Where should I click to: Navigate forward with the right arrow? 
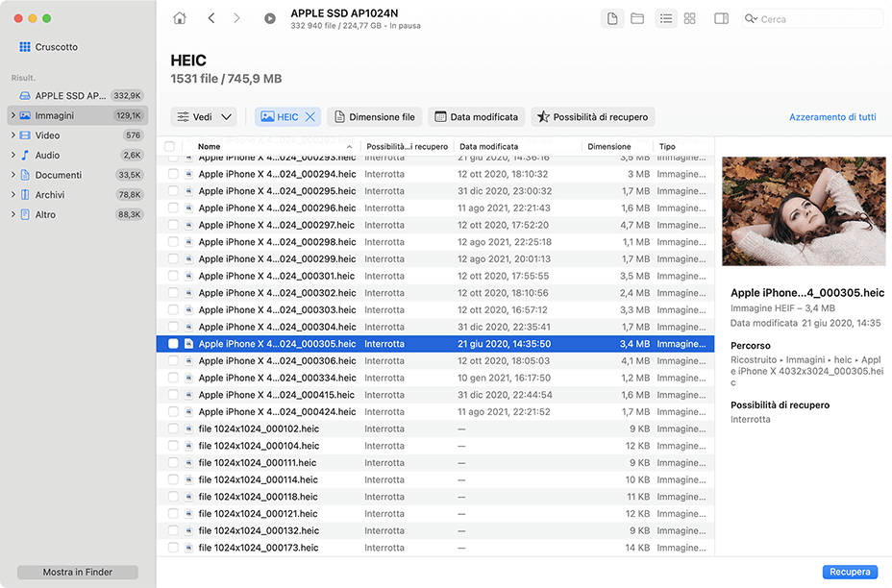pos(236,18)
